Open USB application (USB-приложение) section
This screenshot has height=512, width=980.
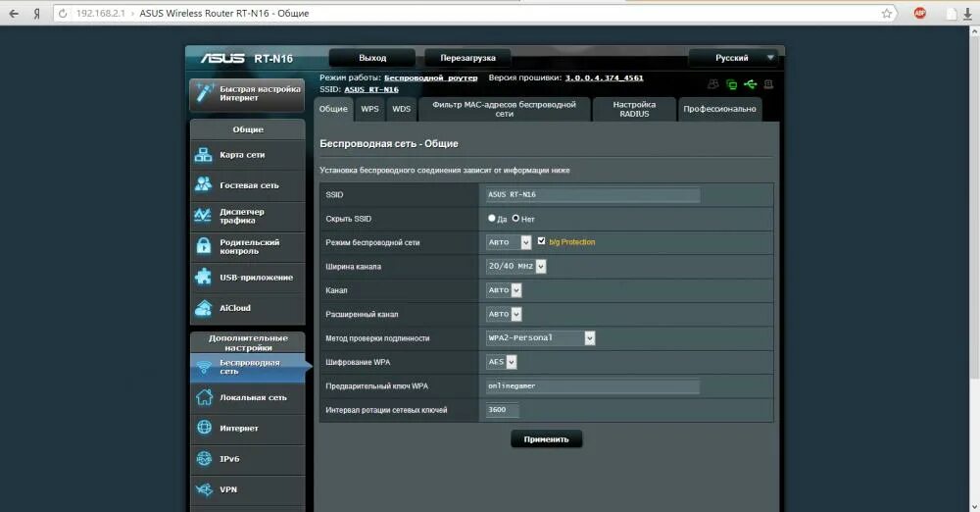point(248,278)
